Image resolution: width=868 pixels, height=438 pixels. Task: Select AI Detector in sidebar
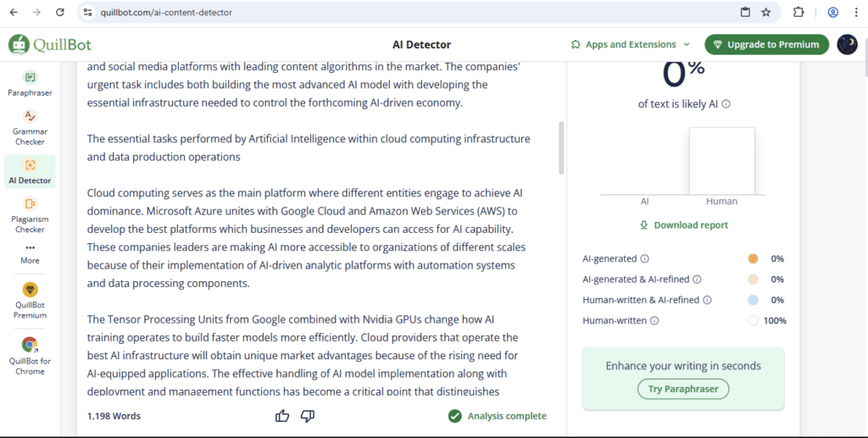[30, 171]
